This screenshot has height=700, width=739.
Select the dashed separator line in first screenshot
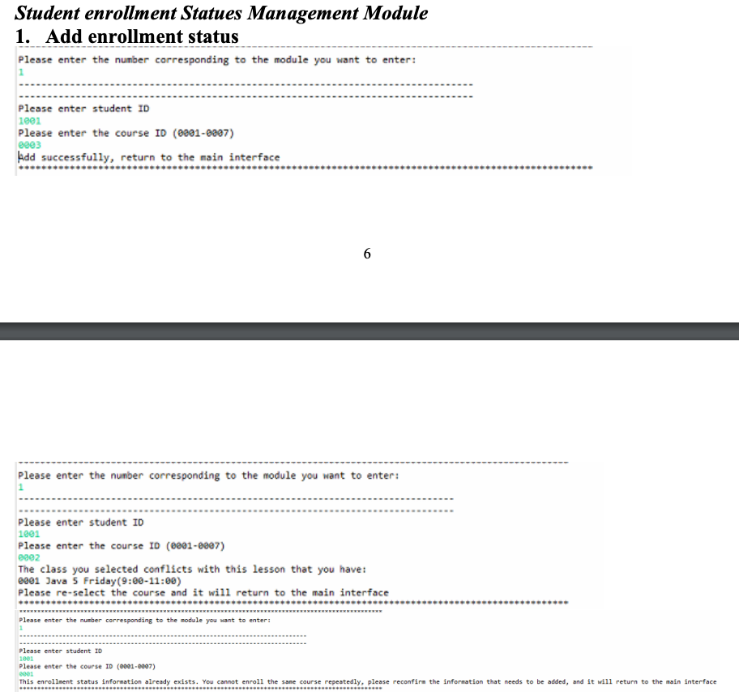tap(243, 84)
